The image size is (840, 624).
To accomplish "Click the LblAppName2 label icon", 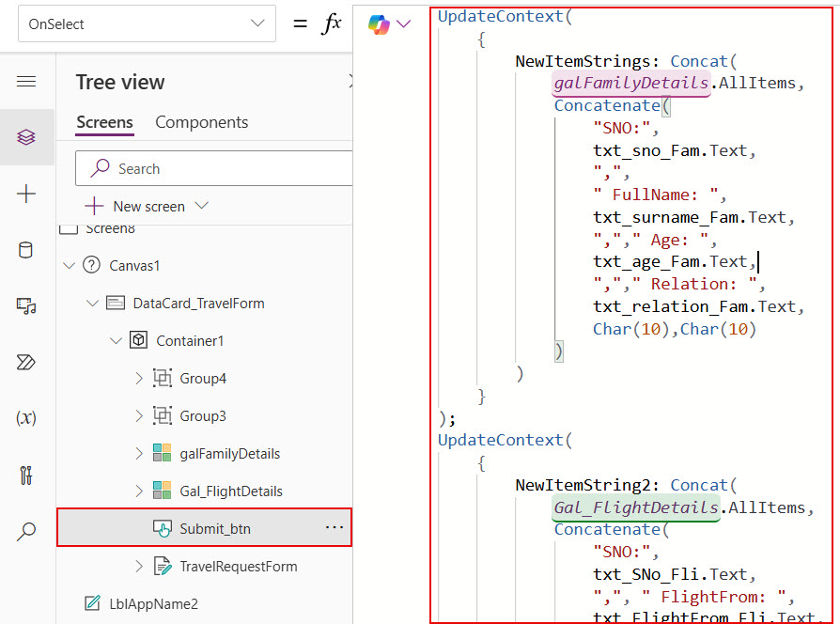I will [92, 603].
